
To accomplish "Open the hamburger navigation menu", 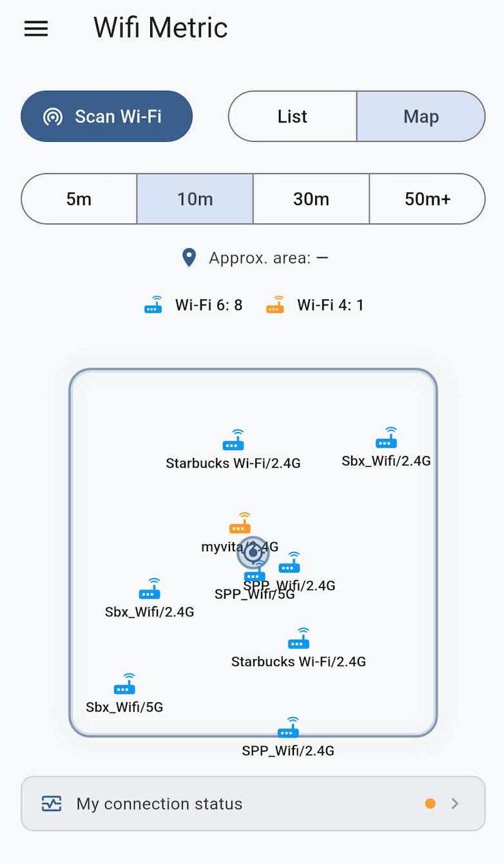I will [36, 28].
